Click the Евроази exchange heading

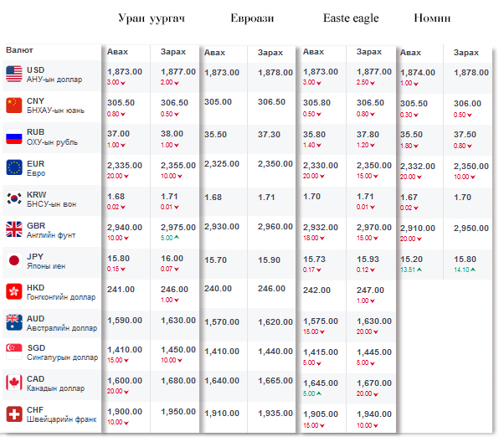251,18
